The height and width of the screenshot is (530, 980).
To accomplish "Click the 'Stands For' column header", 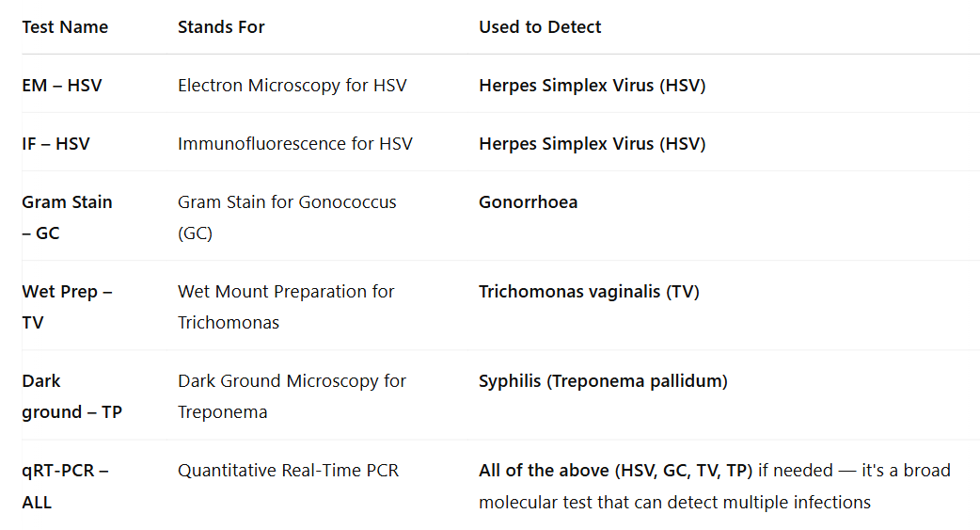I will (x=221, y=27).
